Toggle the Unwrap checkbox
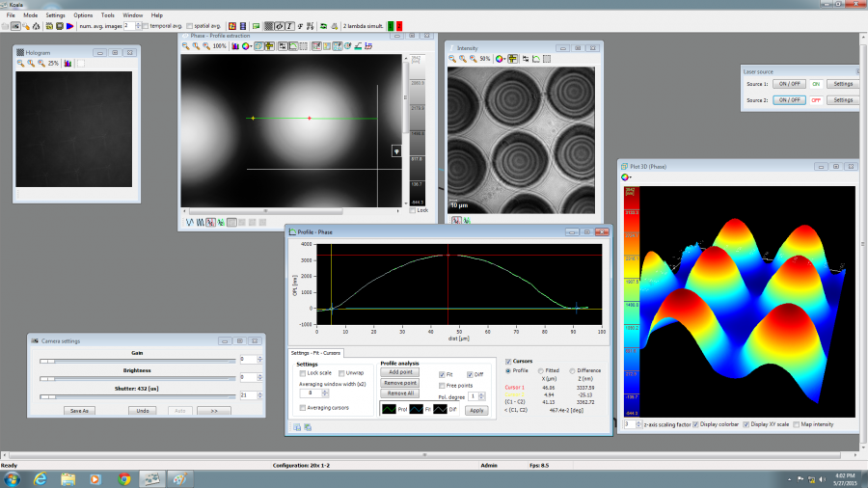Screen dimensions: 868x488 pyautogui.click(x=340, y=372)
